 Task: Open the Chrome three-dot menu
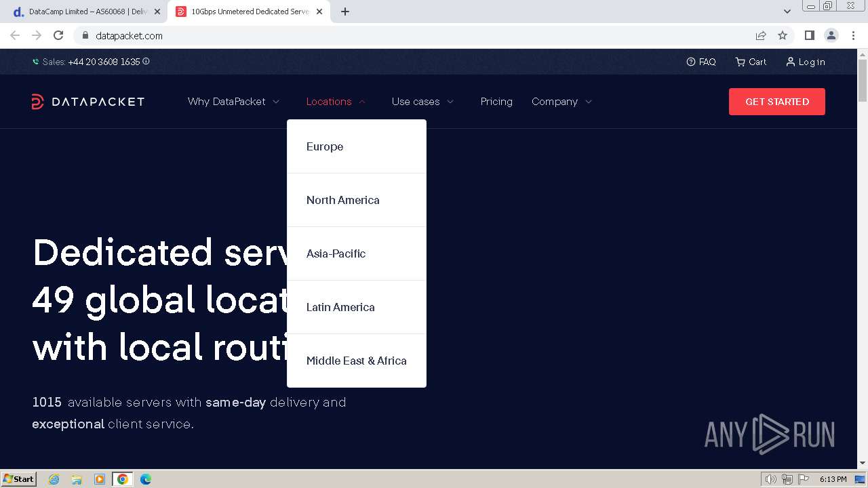pyautogui.click(x=853, y=35)
